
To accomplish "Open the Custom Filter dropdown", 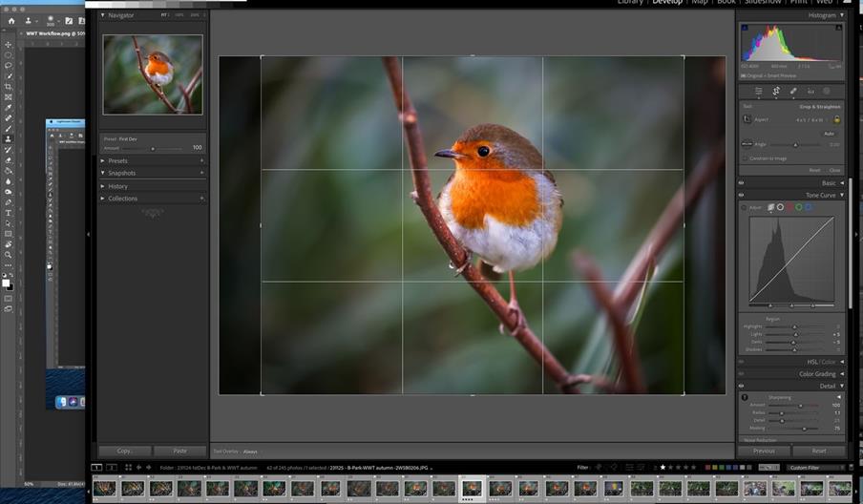I will pos(816,467).
